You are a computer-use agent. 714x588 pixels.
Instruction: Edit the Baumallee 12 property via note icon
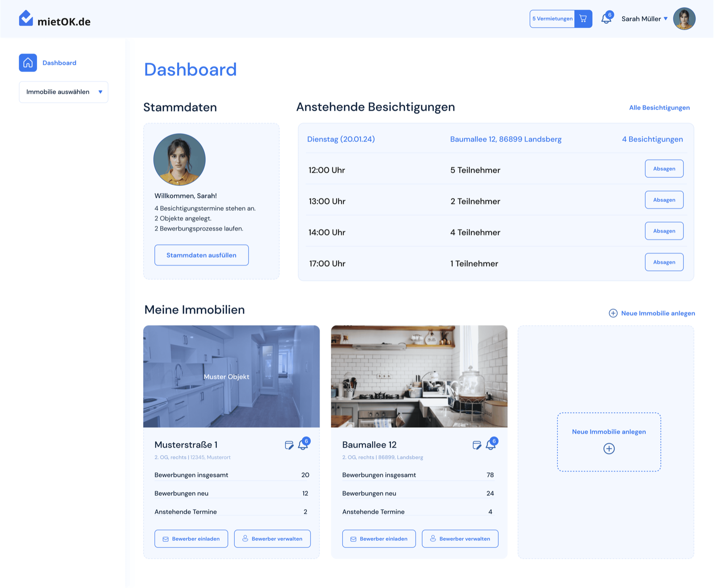[x=477, y=445]
